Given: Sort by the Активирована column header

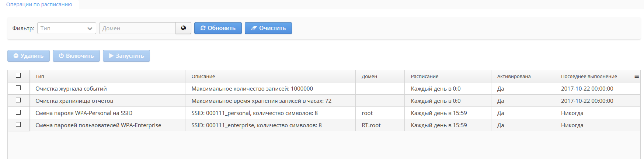Looking at the screenshot, I should (514, 77).
